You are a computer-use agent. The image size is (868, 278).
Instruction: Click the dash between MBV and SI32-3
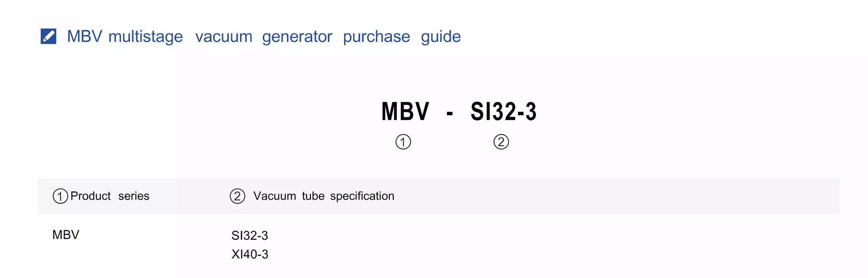[449, 114]
